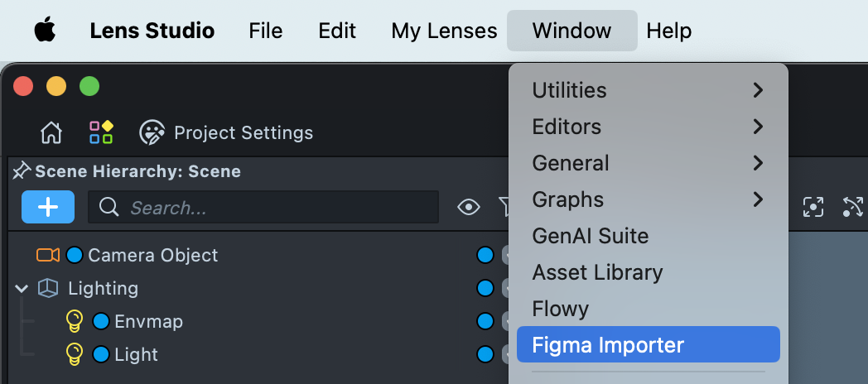Click the Light lightbulb icon
The height and width of the screenshot is (384, 868).
pyautogui.click(x=75, y=354)
